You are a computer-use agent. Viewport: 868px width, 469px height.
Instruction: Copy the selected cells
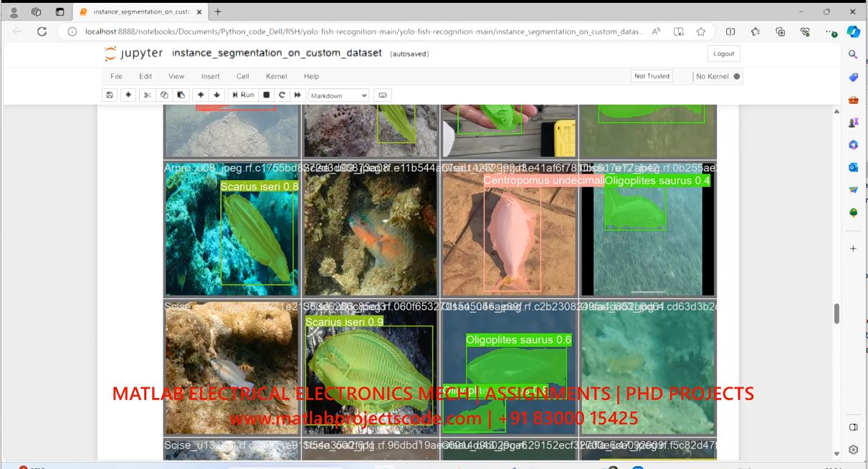(x=164, y=95)
